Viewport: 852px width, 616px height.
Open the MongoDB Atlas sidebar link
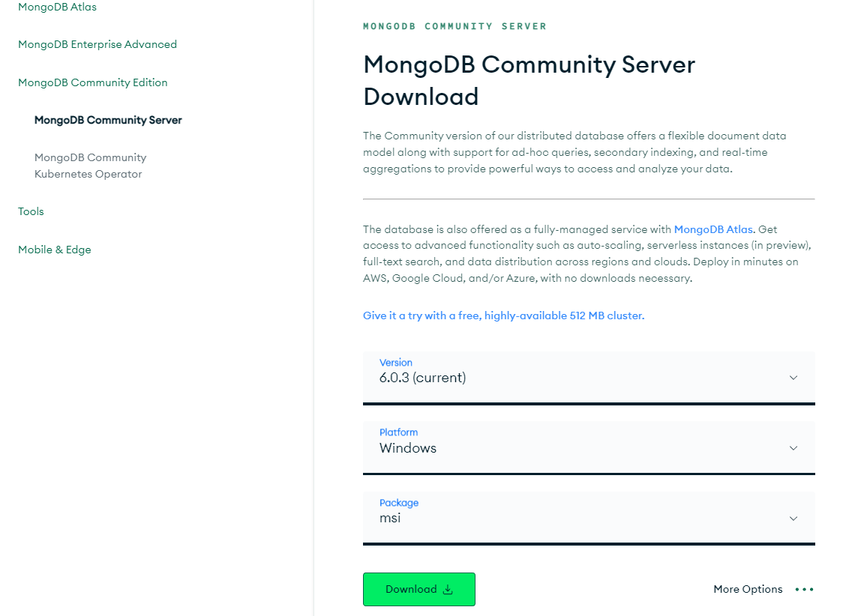[57, 7]
